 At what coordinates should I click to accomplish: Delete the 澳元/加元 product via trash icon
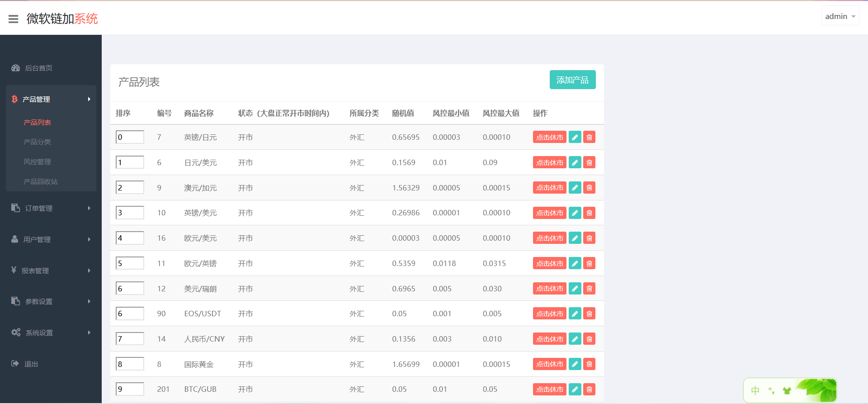(589, 187)
